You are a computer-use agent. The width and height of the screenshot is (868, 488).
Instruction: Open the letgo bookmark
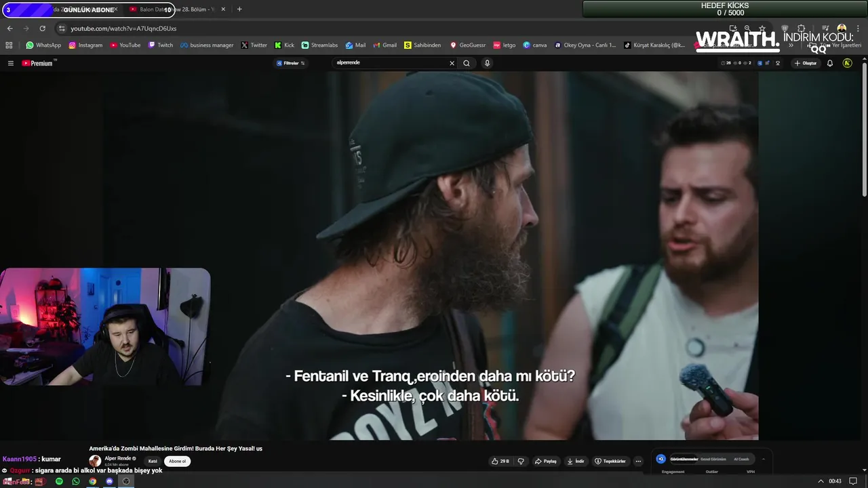click(505, 45)
